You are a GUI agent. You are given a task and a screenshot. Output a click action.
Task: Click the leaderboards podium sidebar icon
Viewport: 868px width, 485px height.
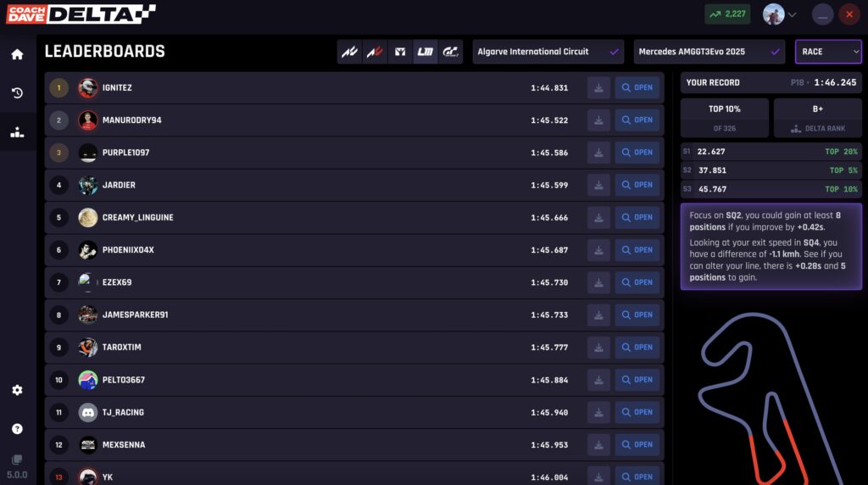click(17, 132)
